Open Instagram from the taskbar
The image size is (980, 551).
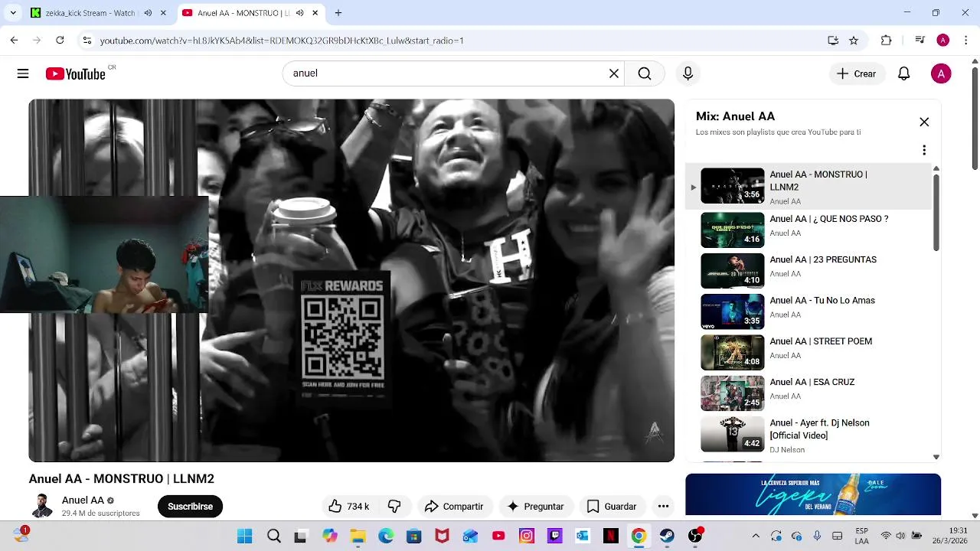[527, 536]
